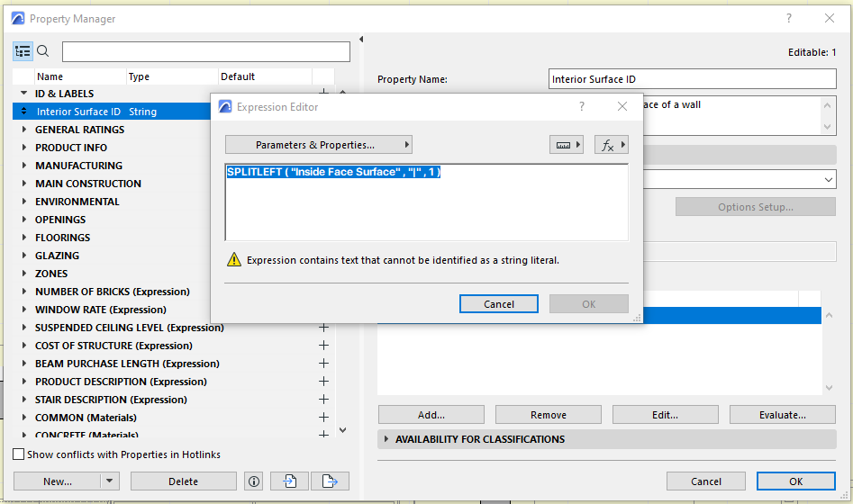Add property to BEAM PURCHASE LENGTH group

point(323,364)
